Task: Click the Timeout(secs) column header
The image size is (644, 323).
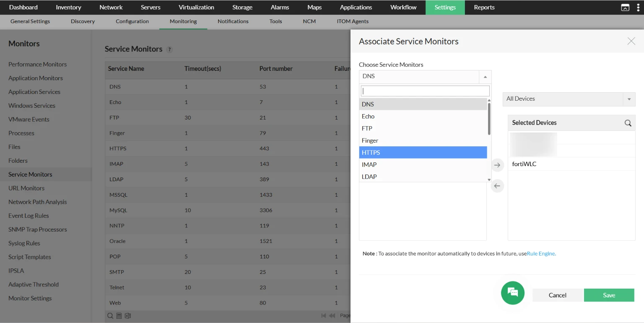Action: [203, 69]
